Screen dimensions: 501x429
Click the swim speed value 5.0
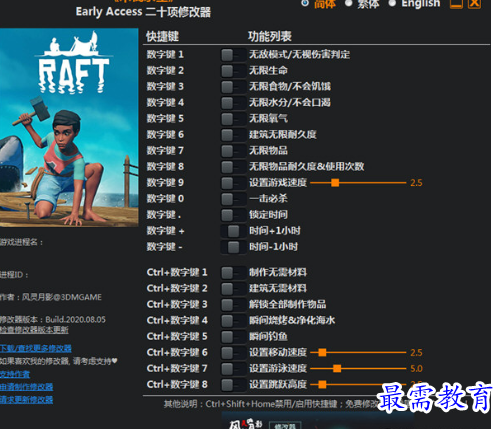tap(416, 369)
